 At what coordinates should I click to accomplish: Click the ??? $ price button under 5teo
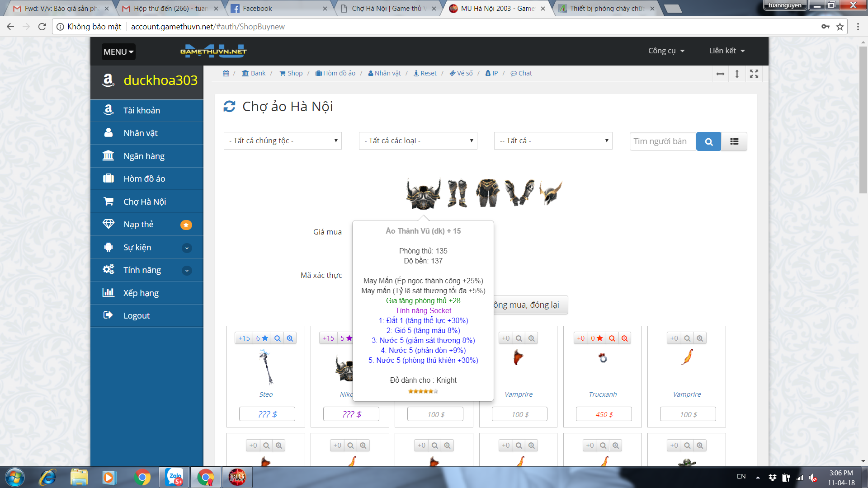267,414
